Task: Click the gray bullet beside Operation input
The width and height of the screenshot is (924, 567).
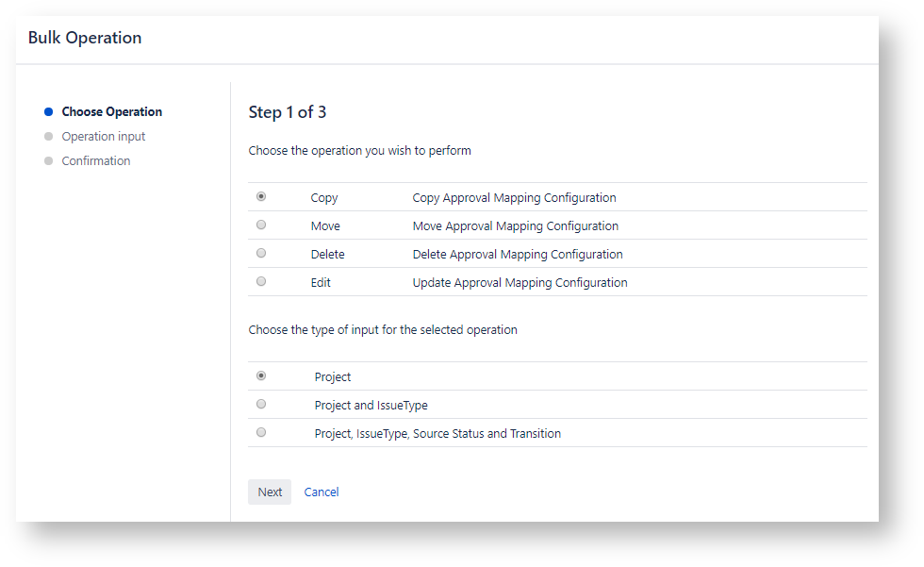Action: 49,136
